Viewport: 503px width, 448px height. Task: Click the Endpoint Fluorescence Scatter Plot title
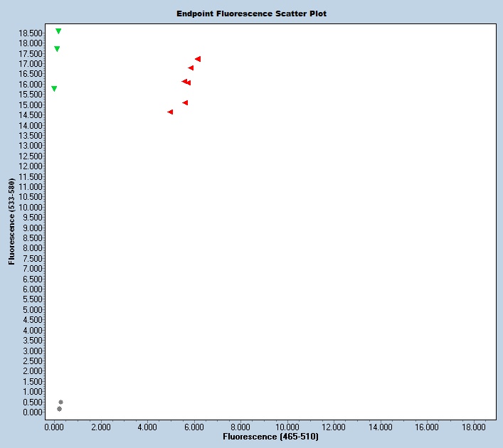tap(251, 14)
